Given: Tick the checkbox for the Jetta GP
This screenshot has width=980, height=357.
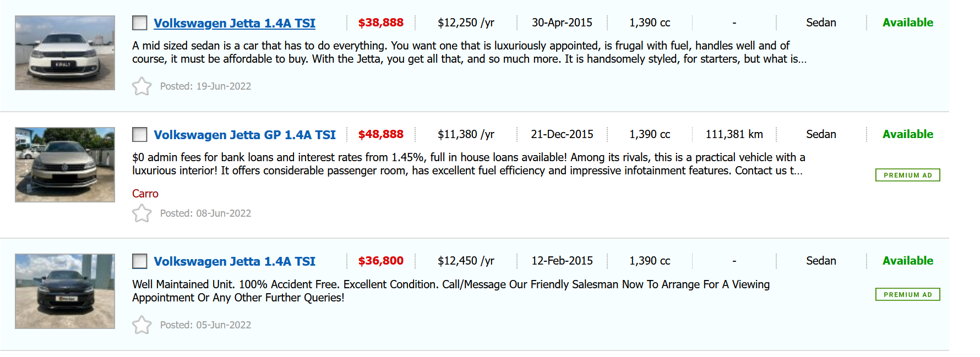Looking at the screenshot, I should coord(140,135).
